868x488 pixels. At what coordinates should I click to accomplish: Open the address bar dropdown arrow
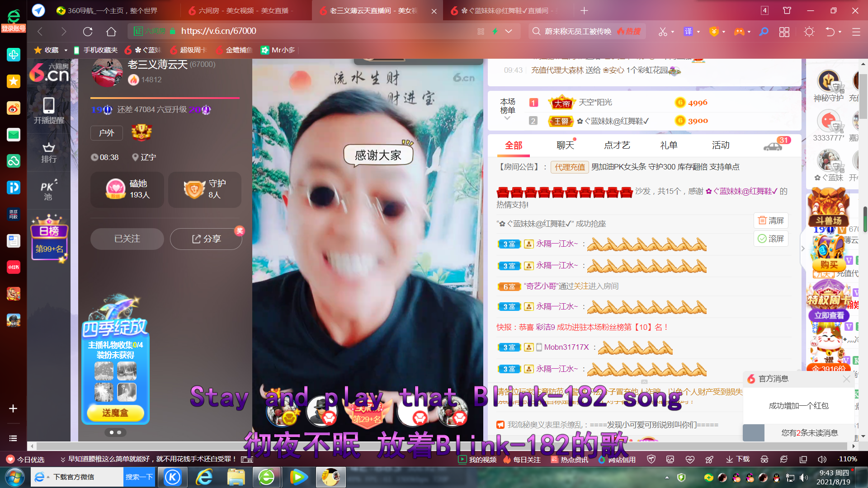tap(509, 31)
